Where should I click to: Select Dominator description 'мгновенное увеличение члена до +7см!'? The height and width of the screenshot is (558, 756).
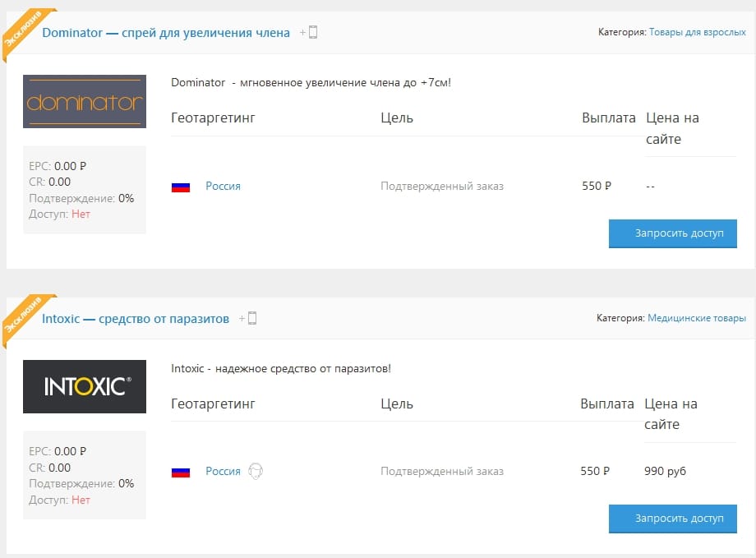pyautogui.click(x=345, y=82)
